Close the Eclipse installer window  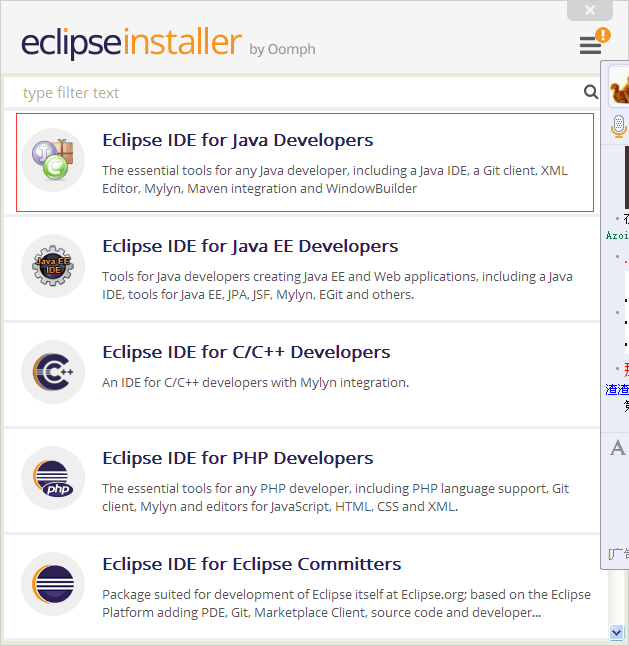tap(590, 10)
